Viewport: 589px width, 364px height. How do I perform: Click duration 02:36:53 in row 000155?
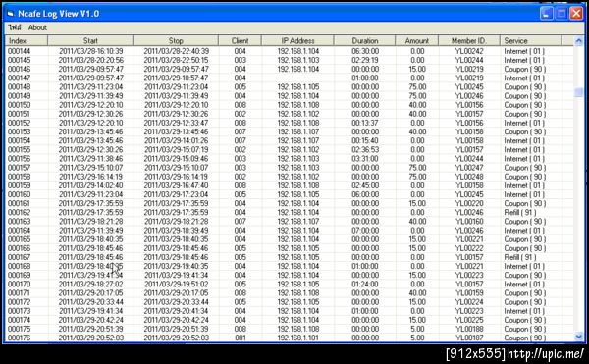tap(365, 150)
